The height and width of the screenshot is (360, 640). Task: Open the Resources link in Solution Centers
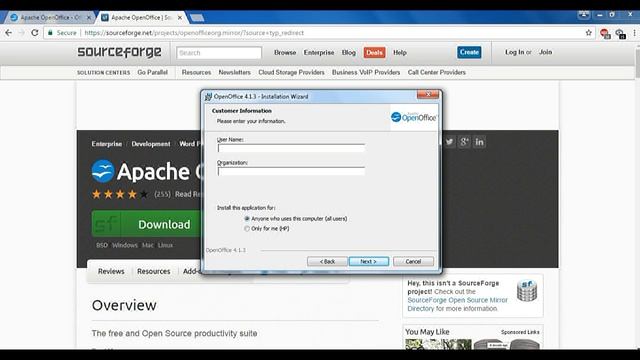pos(196,72)
